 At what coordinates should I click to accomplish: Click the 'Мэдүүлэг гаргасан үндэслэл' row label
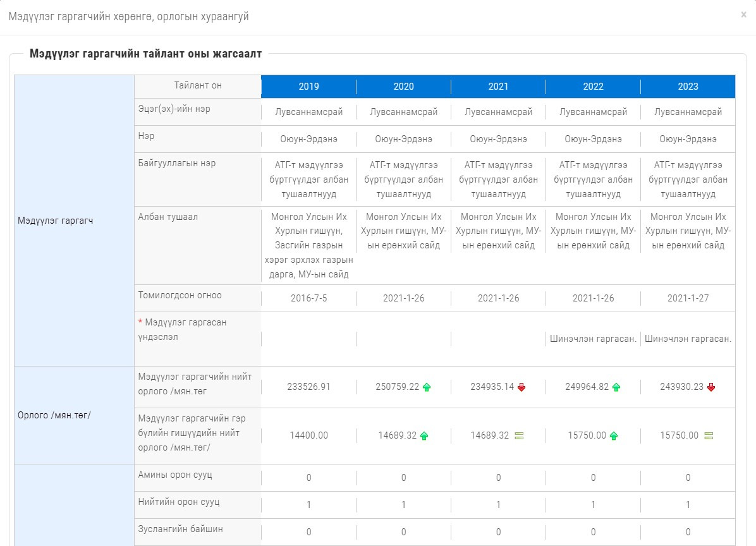point(182,330)
